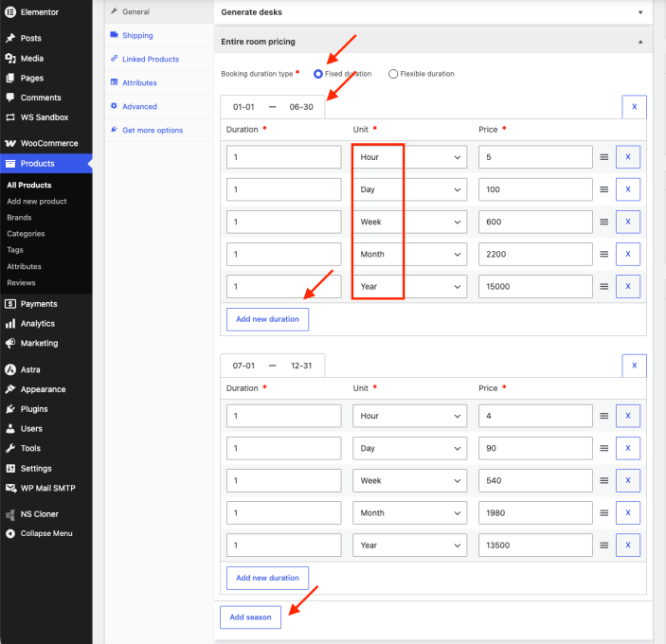Screen dimensions: 666x644
Task: Open Add new product submenu link
Action: click(37, 201)
